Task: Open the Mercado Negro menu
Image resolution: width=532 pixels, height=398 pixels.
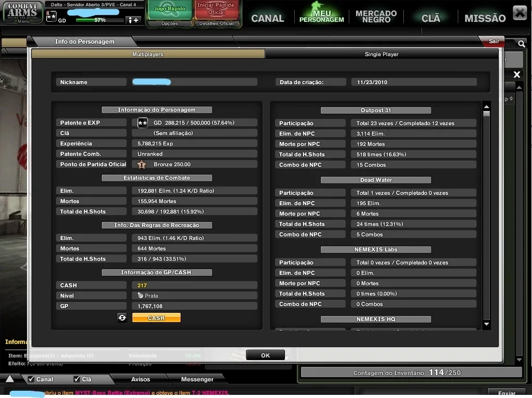Action: click(x=376, y=16)
